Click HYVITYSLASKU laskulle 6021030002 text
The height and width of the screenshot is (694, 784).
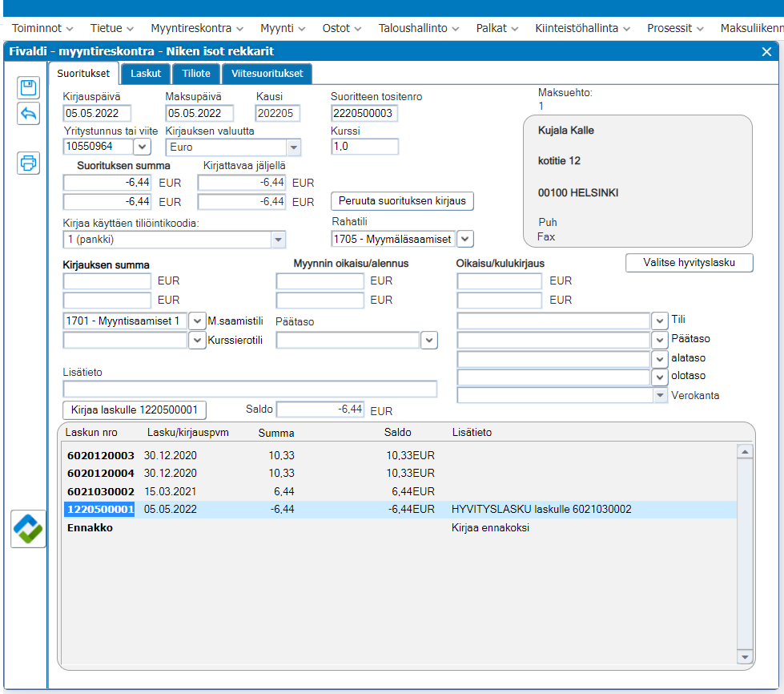click(541, 510)
